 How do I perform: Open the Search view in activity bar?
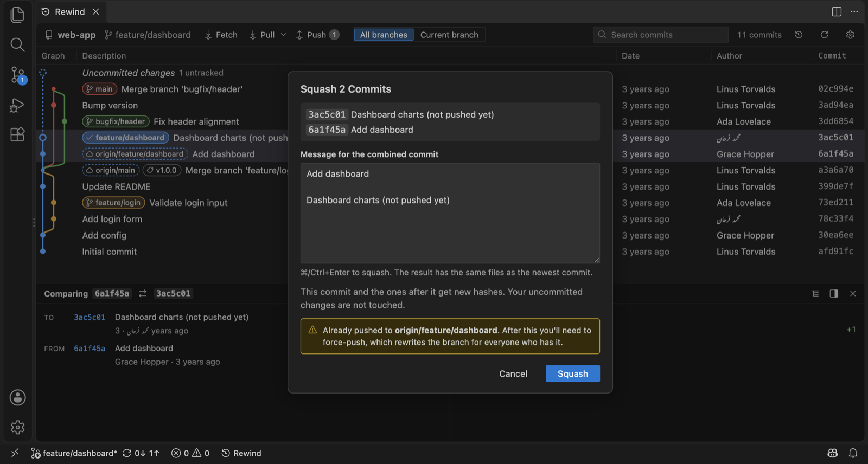pyautogui.click(x=17, y=44)
